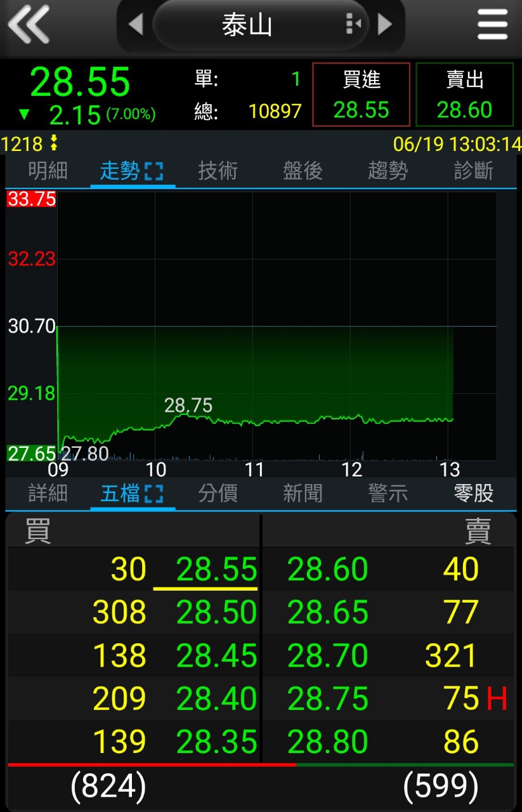
Task: Tap the 買進 28.55 buy button
Action: (x=361, y=95)
